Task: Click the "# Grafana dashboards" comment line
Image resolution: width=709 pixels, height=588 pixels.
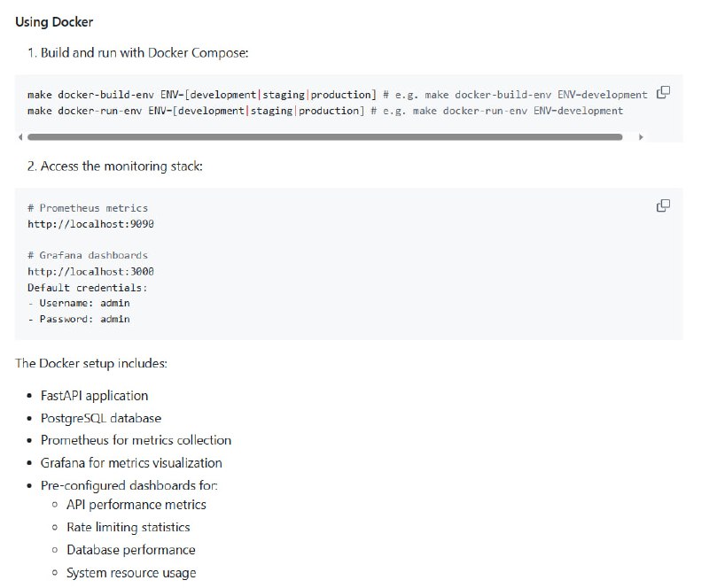Action: (x=88, y=255)
